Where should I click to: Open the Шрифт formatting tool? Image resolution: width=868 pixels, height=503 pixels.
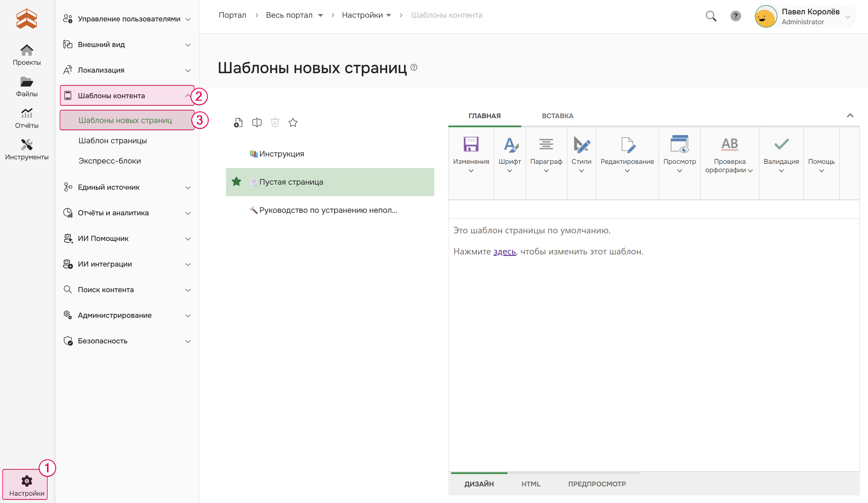pyautogui.click(x=509, y=153)
